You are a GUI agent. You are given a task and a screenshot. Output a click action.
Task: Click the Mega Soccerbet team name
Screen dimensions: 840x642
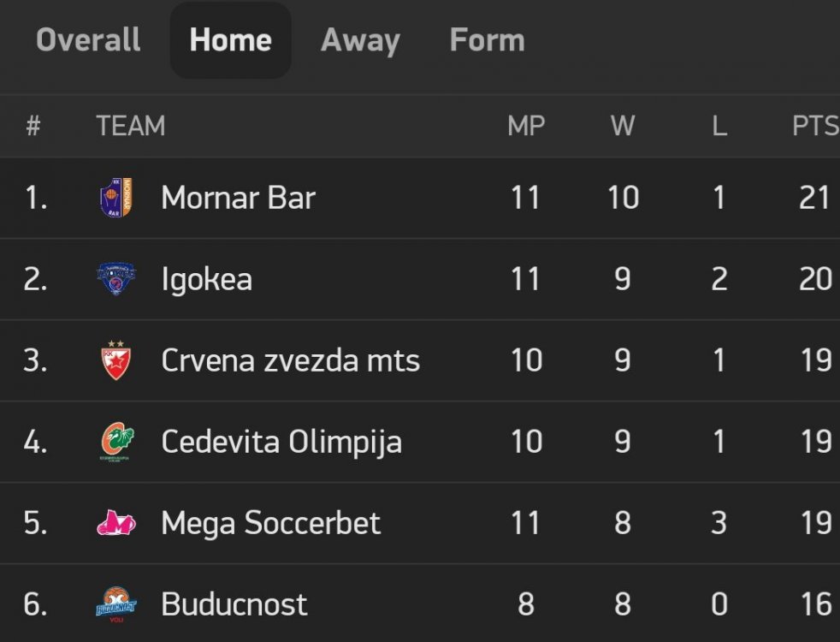click(270, 523)
